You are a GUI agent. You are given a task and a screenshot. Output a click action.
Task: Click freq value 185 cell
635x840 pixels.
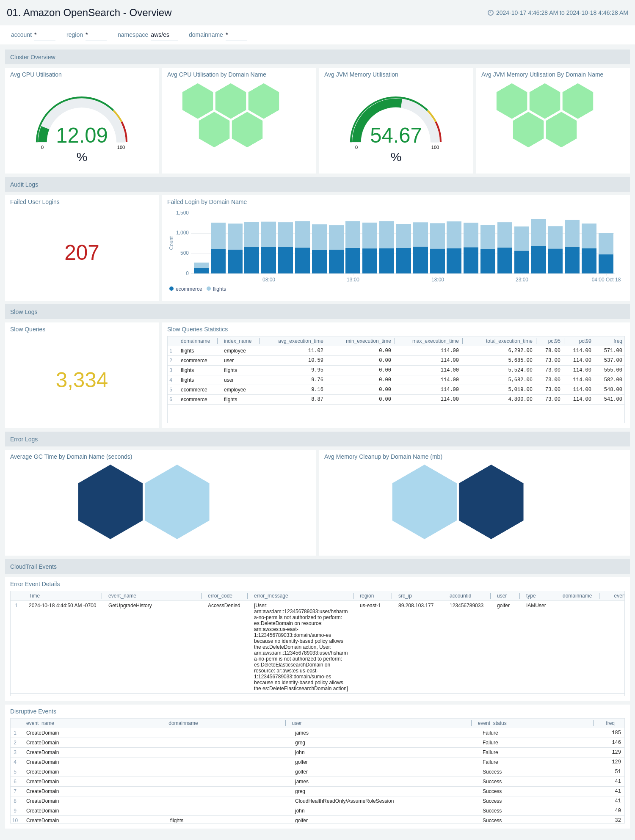(616, 733)
